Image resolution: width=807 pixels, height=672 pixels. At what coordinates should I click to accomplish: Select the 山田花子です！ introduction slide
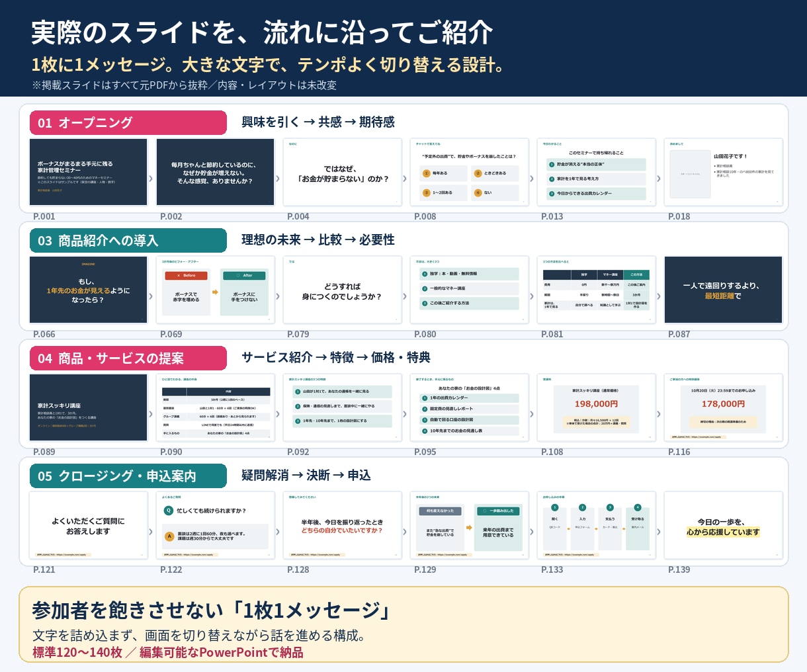click(x=724, y=172)
